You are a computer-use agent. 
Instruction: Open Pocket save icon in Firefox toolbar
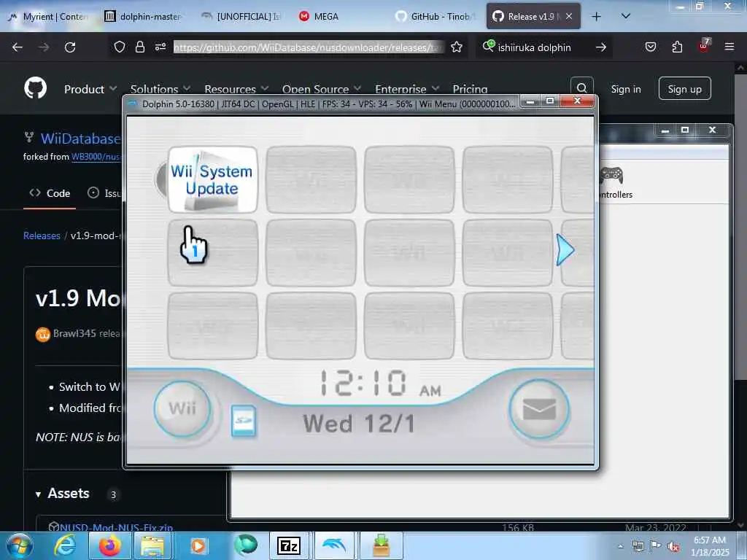[651, 47]
